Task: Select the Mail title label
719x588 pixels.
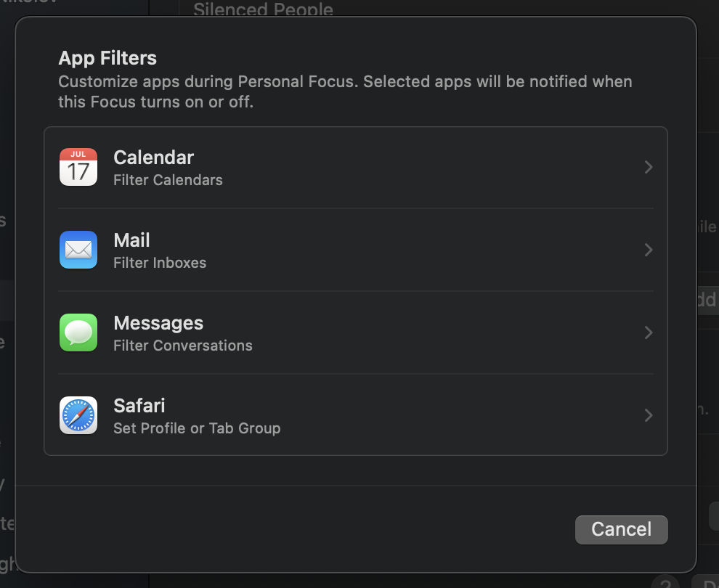Action: click(132, 240)
